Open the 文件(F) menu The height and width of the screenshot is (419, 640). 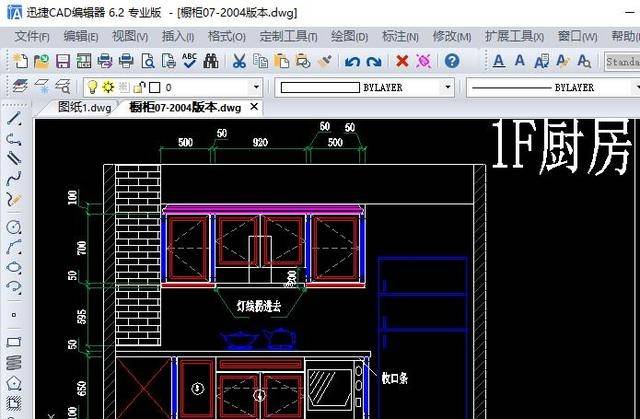coord(32,37)
